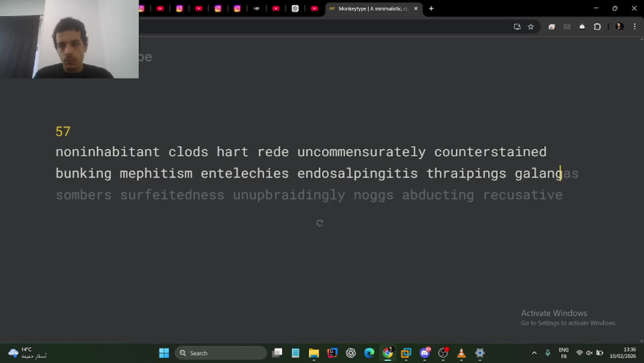Click the taskbar Search box
Image resolution: width=644 pixels, height=363 pixels.
click(221, 353)
